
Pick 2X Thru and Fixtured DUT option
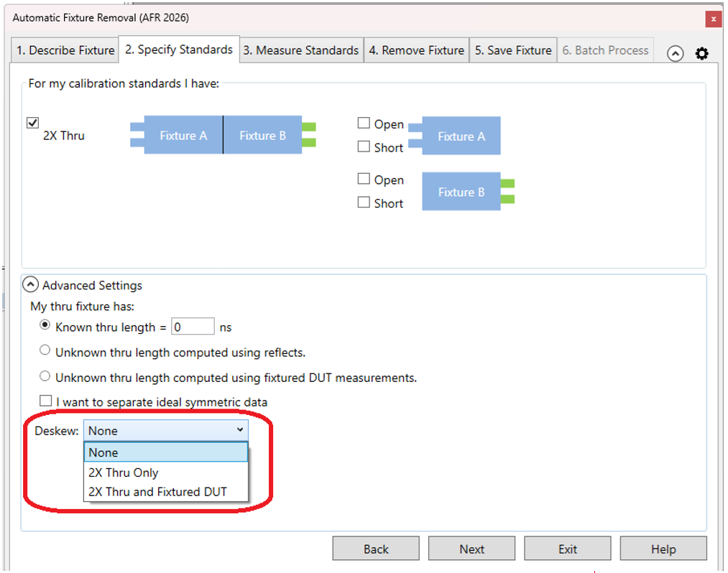[x=157, y=492]
